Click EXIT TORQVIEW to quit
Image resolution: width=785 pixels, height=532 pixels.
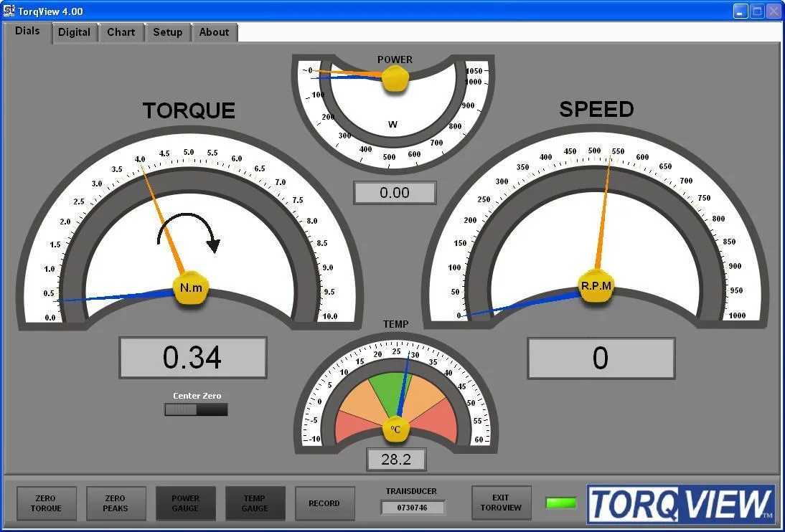[501, 503]
